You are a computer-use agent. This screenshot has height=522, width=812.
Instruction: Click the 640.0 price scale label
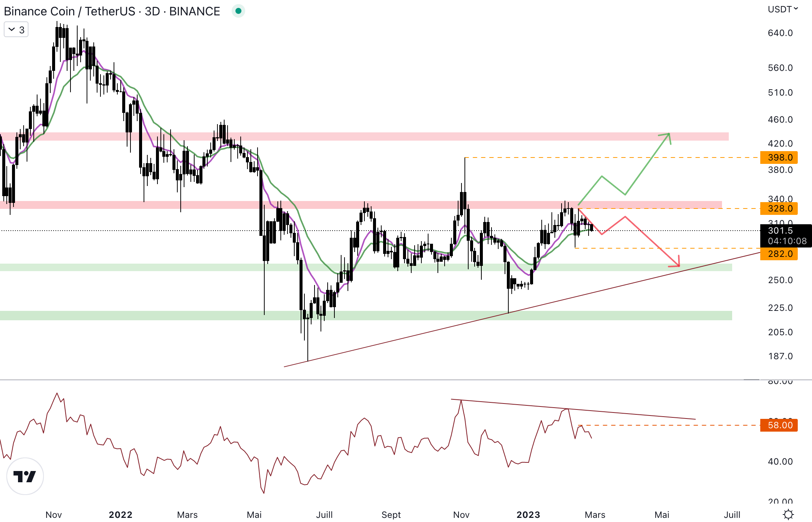tap(780, 33)
